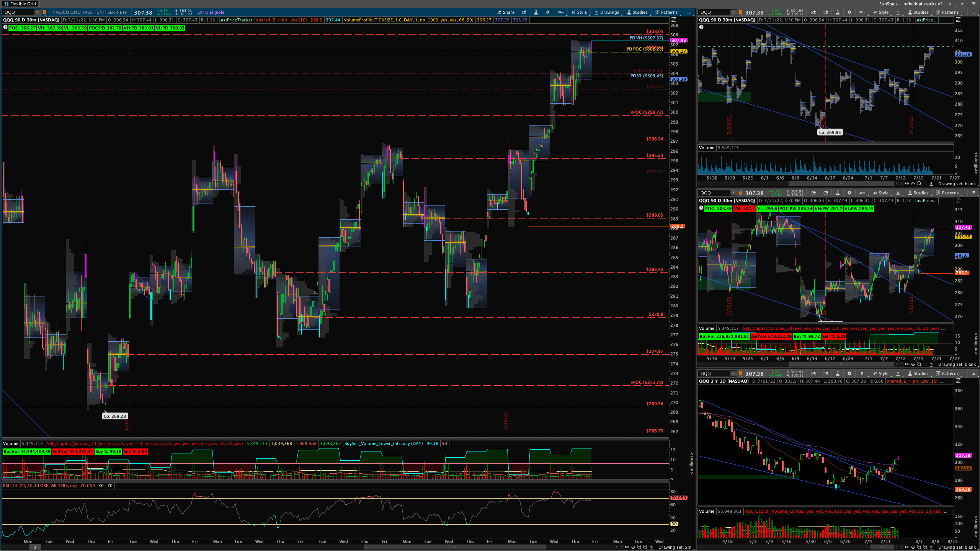Open the Drawings menu in main chart
This screenshot has width=980, height=551.
pyautogui.click(x=606, y=12)
